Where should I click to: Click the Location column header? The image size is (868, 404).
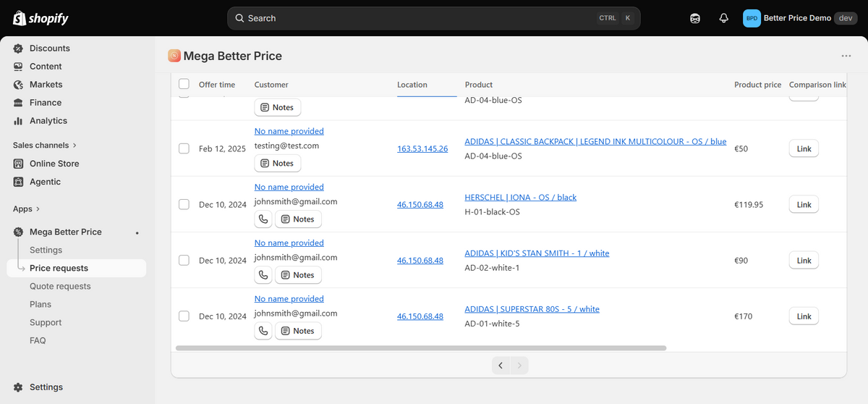[x=412, y=85]
